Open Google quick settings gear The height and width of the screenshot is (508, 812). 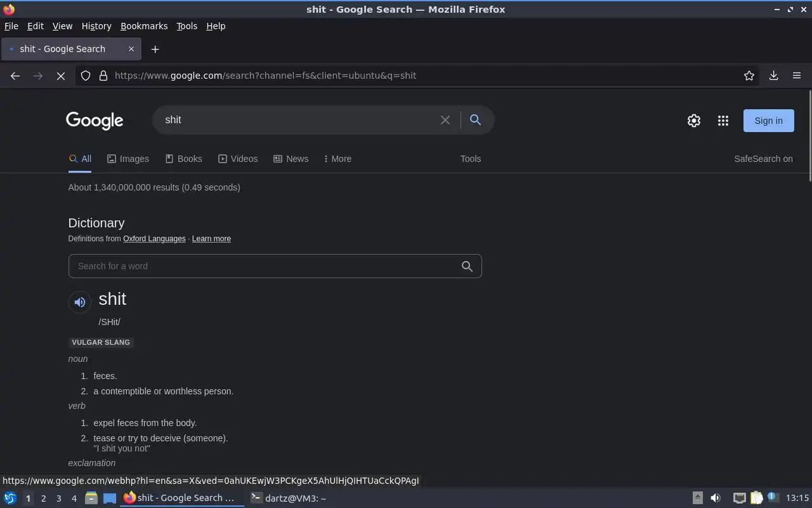coord(694,121)
